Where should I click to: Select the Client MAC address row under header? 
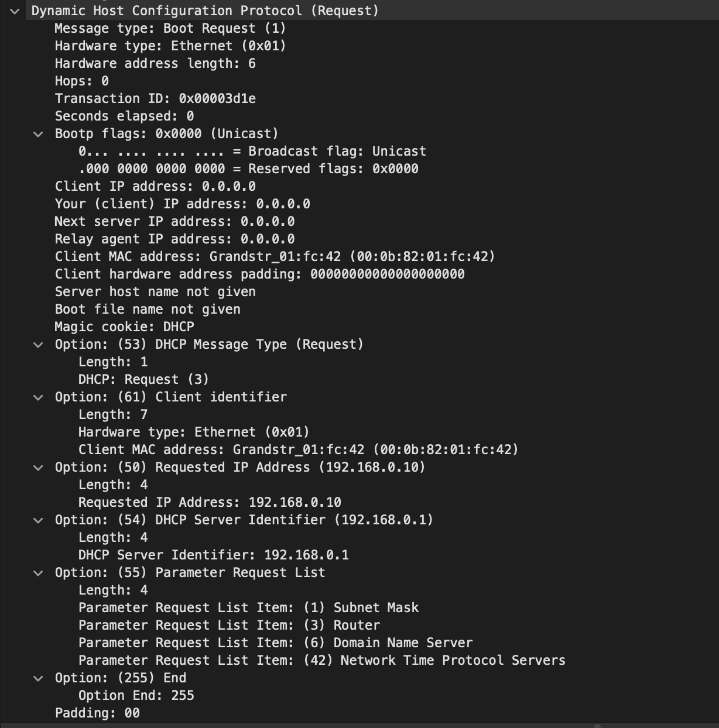point(275,256)
